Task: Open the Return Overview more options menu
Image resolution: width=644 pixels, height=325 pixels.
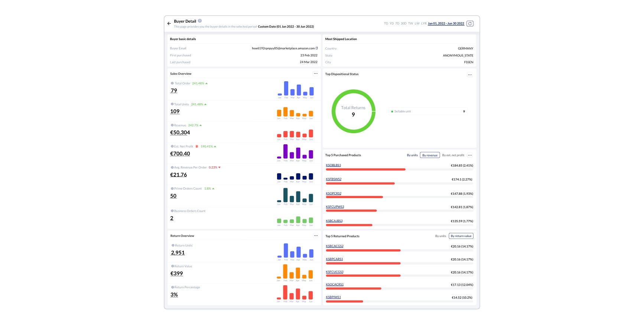Action: click(316, 236)
